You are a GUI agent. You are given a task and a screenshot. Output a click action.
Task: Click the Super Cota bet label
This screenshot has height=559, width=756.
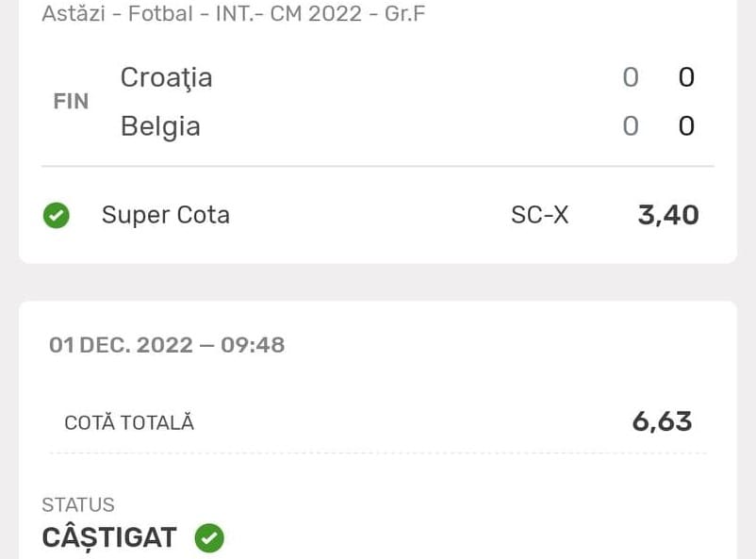(166, 215)
